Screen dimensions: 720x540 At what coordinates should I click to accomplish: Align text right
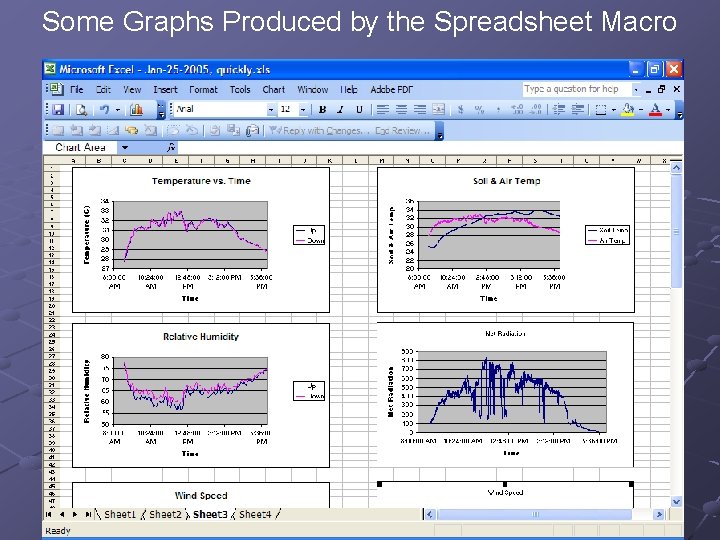420,110
